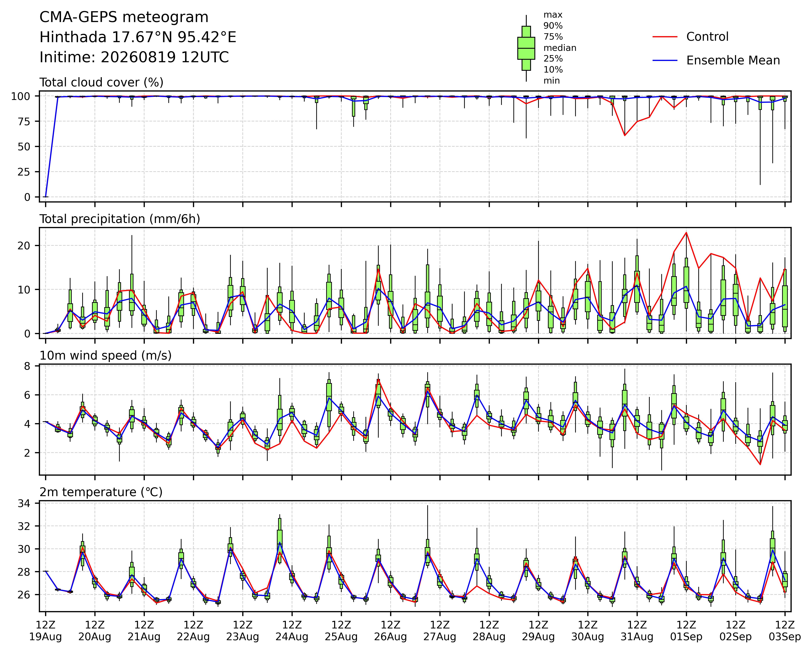Click the red Control legend line
812x653 pixels.
665,37
